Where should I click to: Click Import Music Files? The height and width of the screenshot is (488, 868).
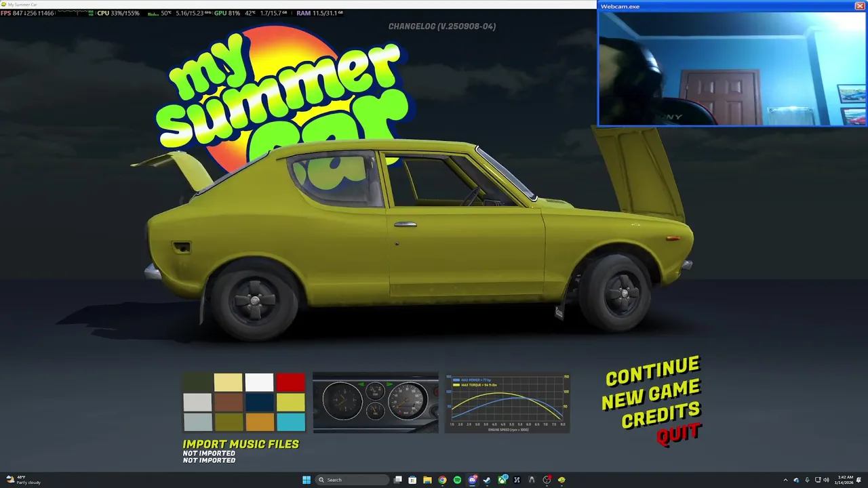pyautogui.click(x=241, y=444)
